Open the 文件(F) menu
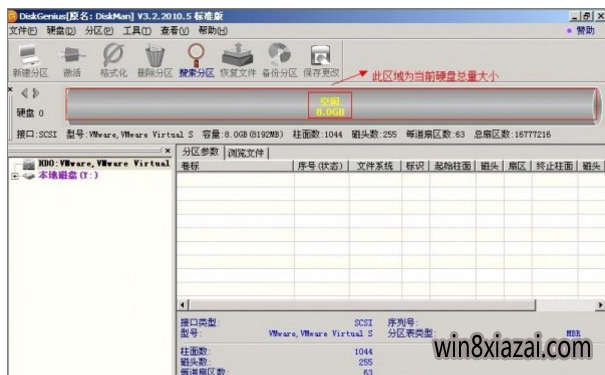 [x=23, y=30]
